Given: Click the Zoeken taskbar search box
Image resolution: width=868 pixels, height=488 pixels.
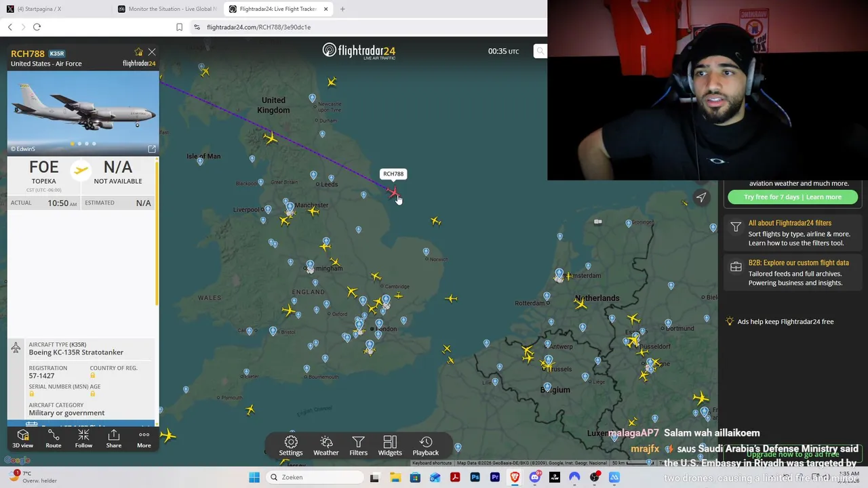Looking at the screenshot, I should (x=313, y=477).
